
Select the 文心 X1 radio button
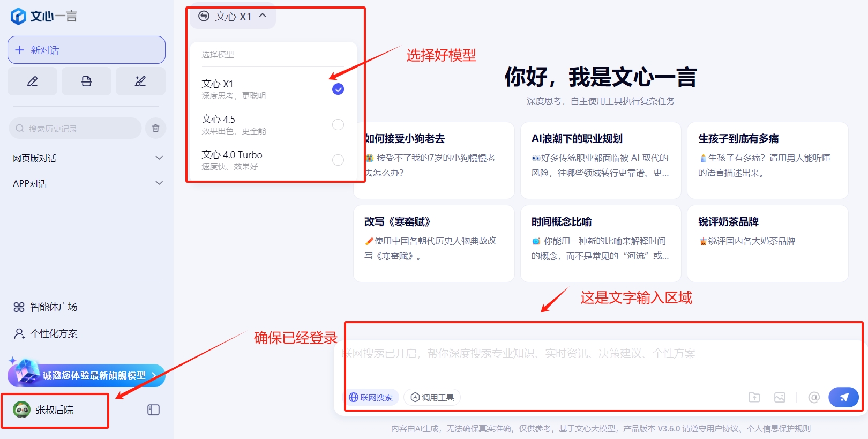point(338,89)
